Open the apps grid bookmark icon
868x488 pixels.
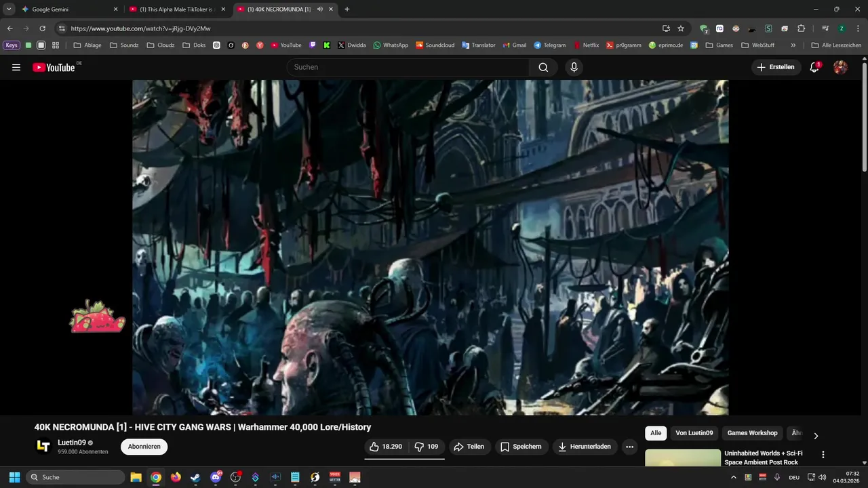coord(56,45)
